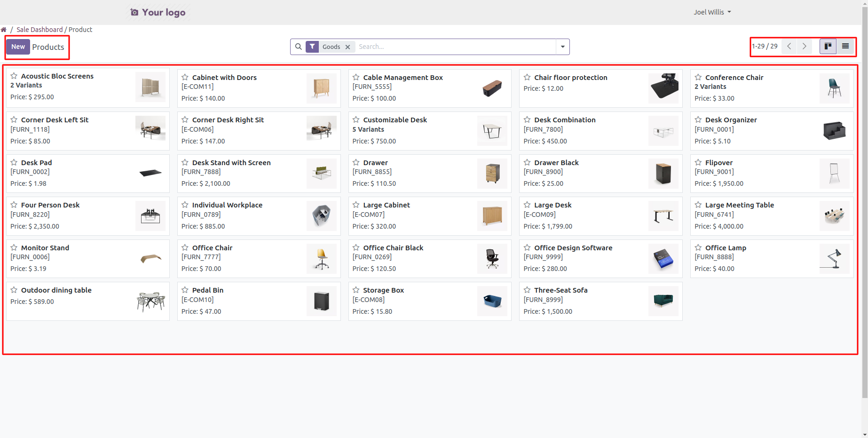The image size is (868, 438).
Task: Favorite the Individual Workplace product
Action: pos(185,205)
